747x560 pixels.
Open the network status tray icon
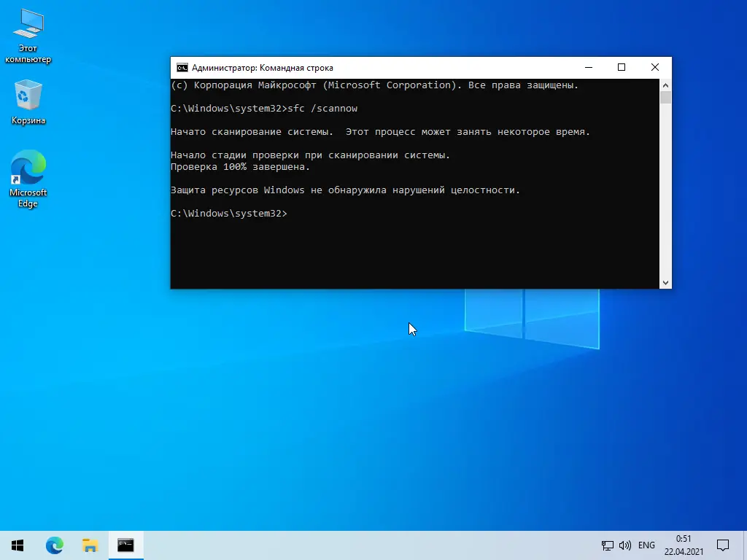coord(608,545)
